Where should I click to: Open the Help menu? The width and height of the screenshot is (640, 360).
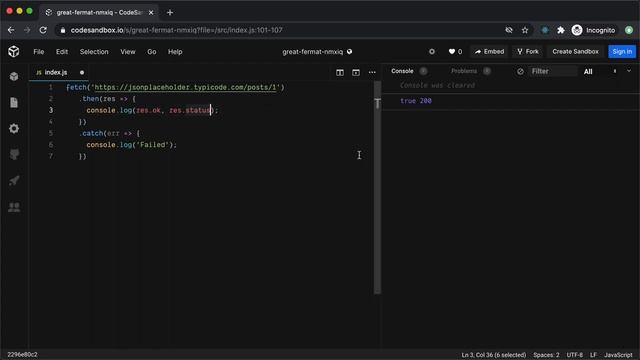[175, 52]
